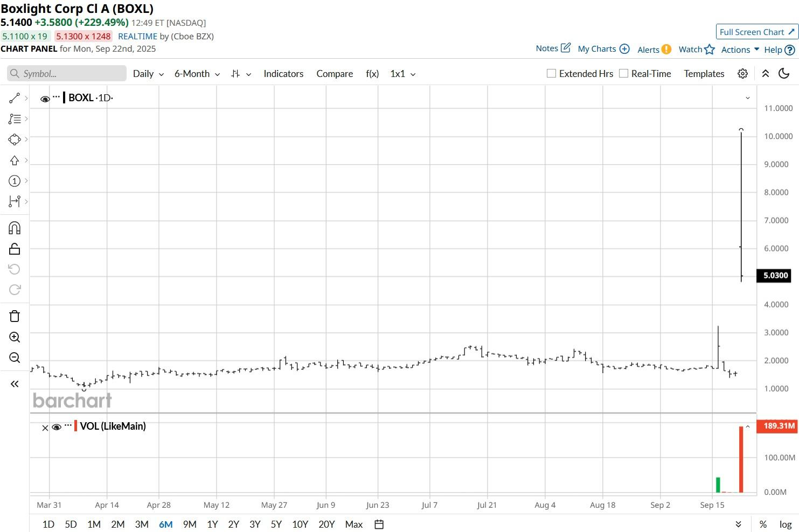Screen dimensions: 799x532
Task: Toggle BOXL price series visibility eye
Action: (45, 99)
